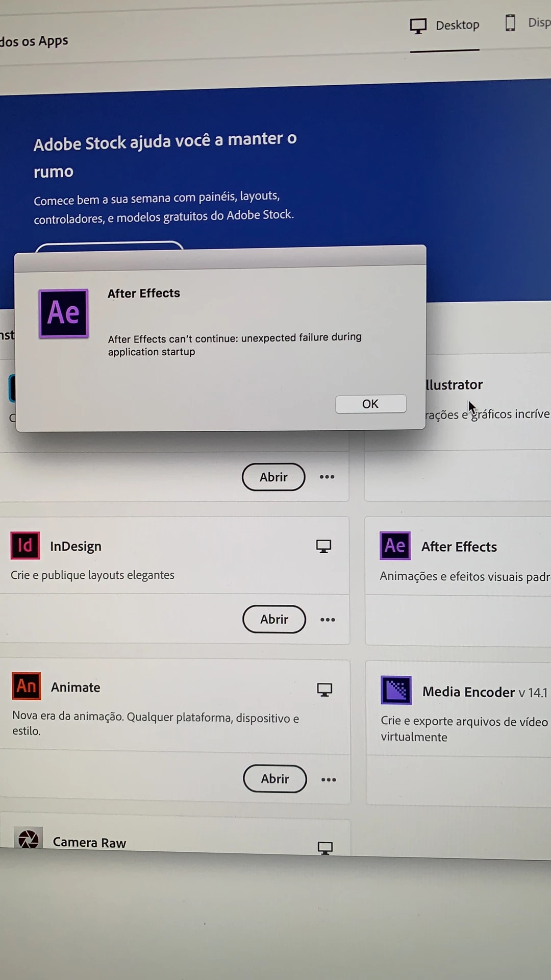551x980 pixels.
Task: Click the Animate app icon
Action: click(27, 685)
